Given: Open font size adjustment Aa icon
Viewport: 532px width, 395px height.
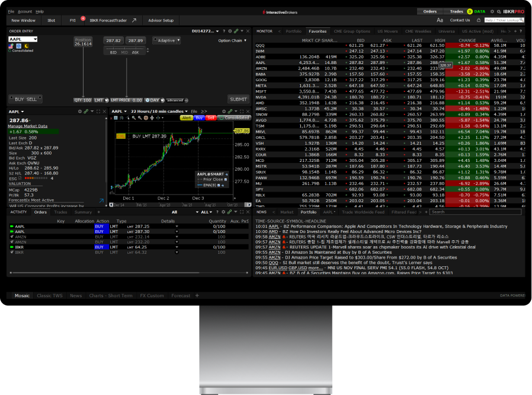Looking at the screenshot, I should click(440, 20).
